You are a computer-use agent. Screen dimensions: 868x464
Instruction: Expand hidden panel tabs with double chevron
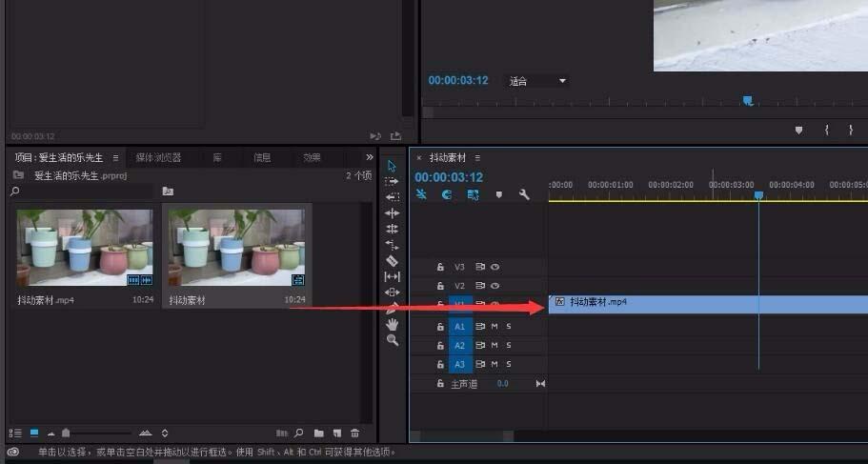(x=370, y=157)
